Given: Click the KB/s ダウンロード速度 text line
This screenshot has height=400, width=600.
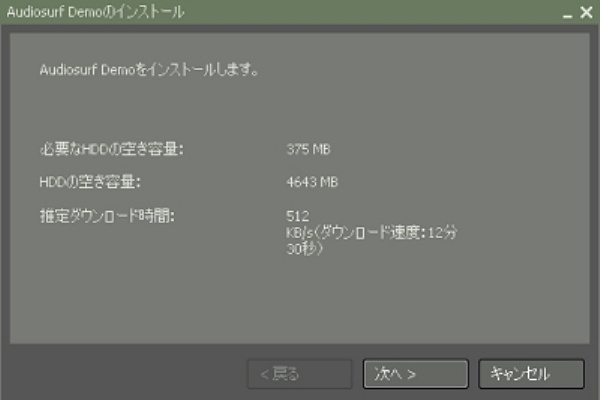Looking at the screenshot, I should point(372,232).
